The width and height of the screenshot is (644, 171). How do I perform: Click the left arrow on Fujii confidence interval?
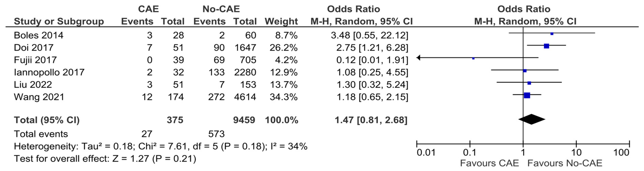click(x=419, y=58)
